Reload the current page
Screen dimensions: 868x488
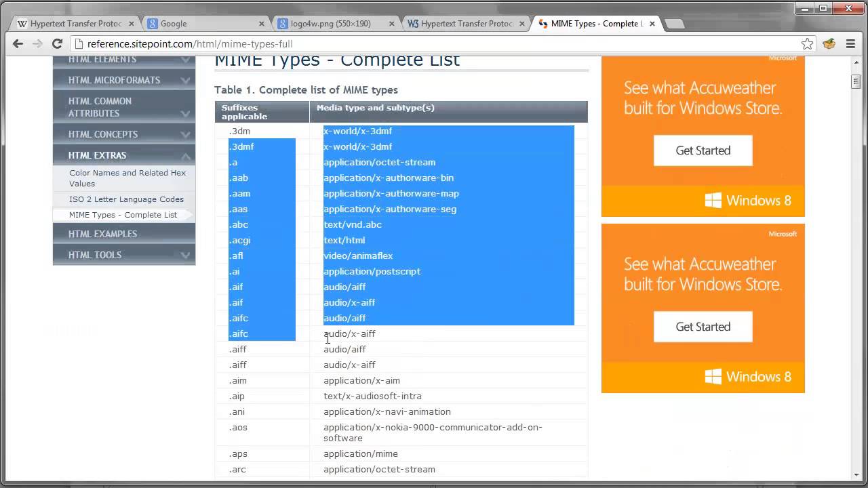pyautogui.click(x=58, y=43)
